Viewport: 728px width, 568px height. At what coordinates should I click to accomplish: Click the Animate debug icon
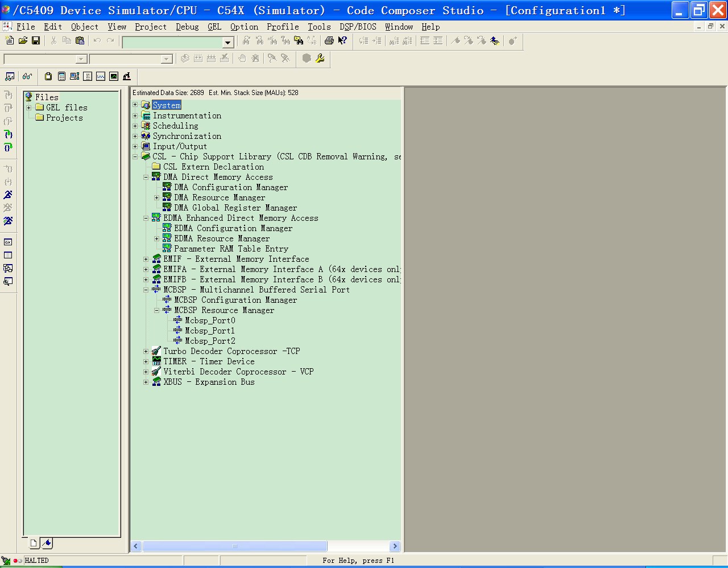pyautogui.click(x=9, y=221)
